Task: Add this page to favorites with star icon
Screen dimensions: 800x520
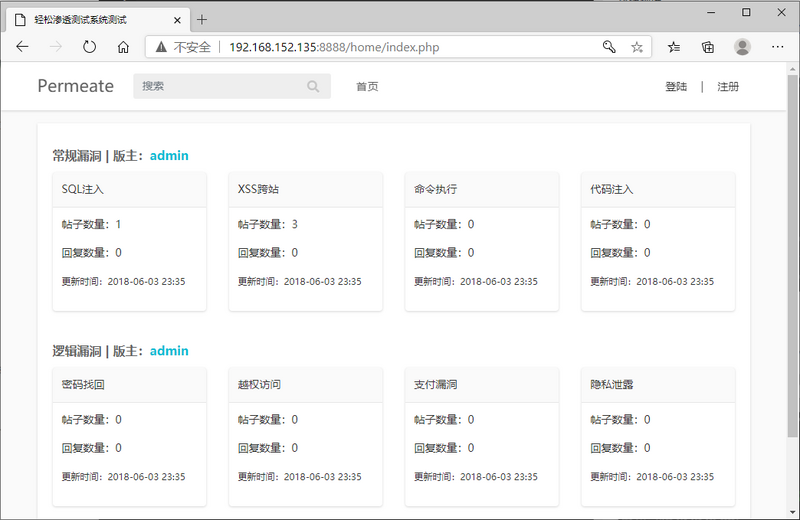Action: click(x=637, y=47)
